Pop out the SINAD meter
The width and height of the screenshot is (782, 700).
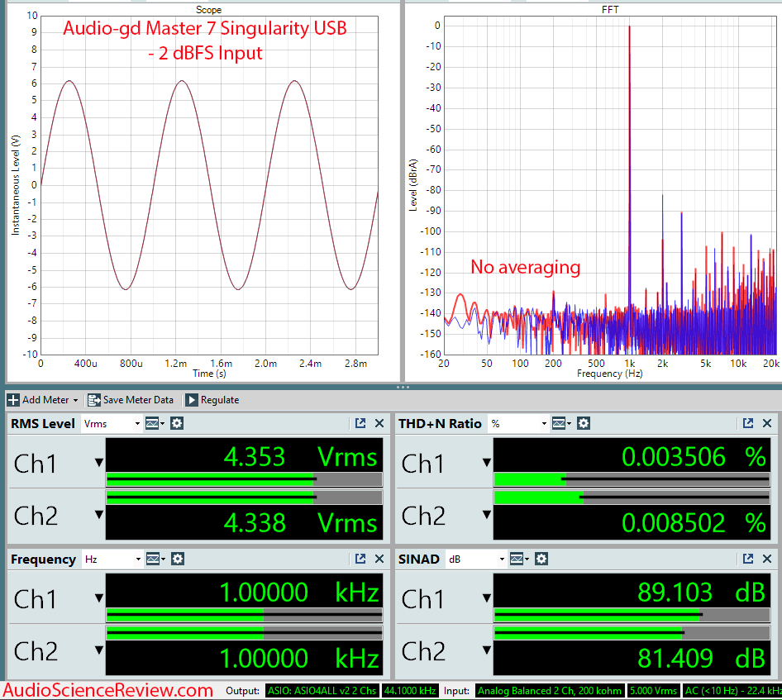point(748,559)
